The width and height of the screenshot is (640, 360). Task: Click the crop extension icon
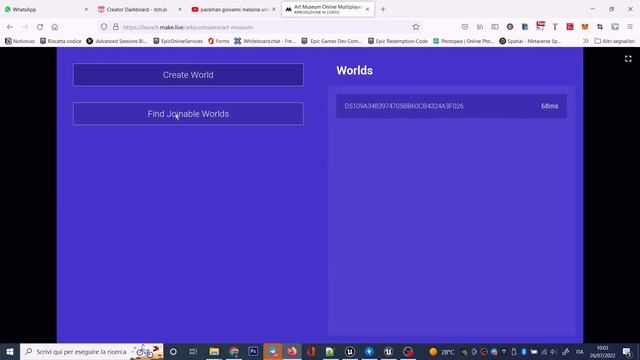click(x=600, y=27)
